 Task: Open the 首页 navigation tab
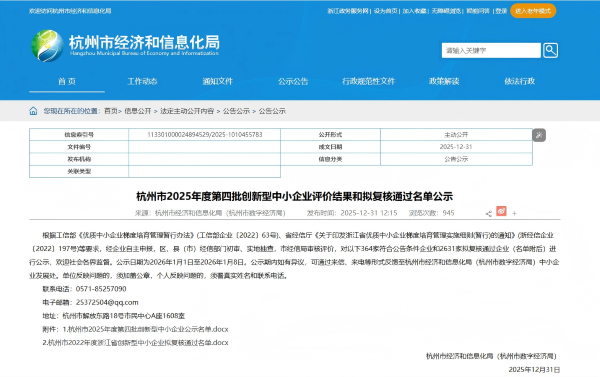coord(67,81)
